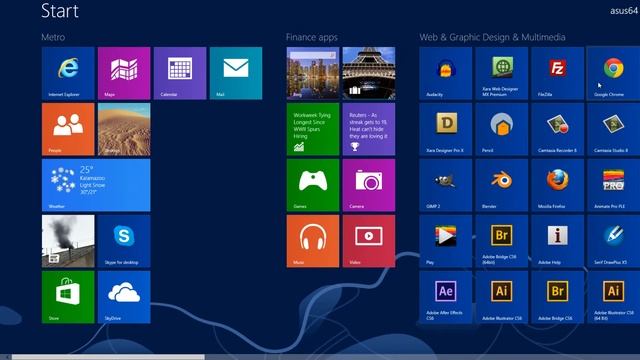The image size is (640, 360).
Task: Open the GIMP 2 tile
Action: [x=446, y=185]
